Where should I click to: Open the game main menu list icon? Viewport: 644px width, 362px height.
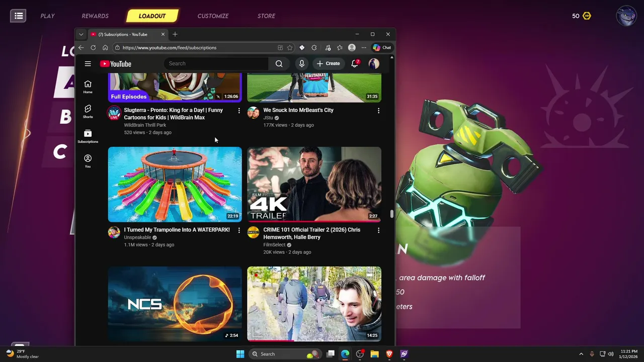point(19,16)
